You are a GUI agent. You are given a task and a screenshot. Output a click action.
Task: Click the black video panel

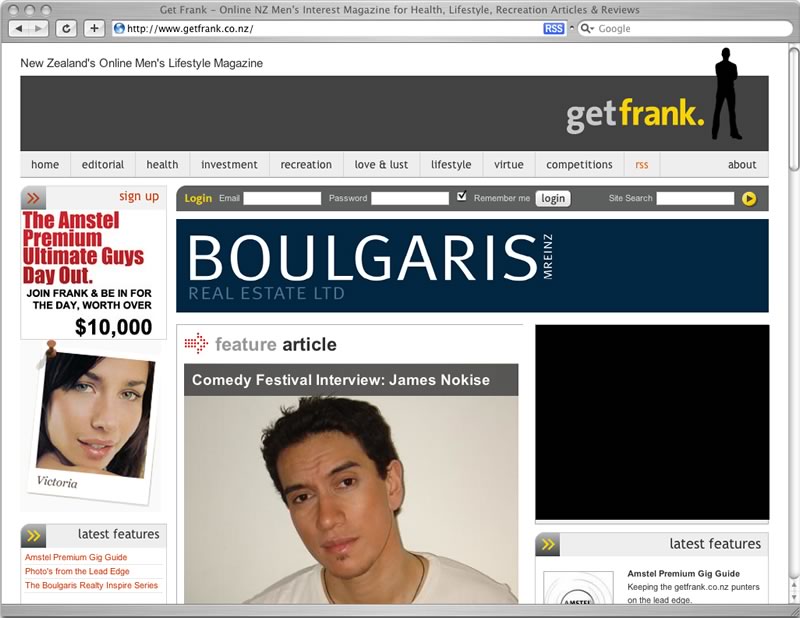coord(652,422)
